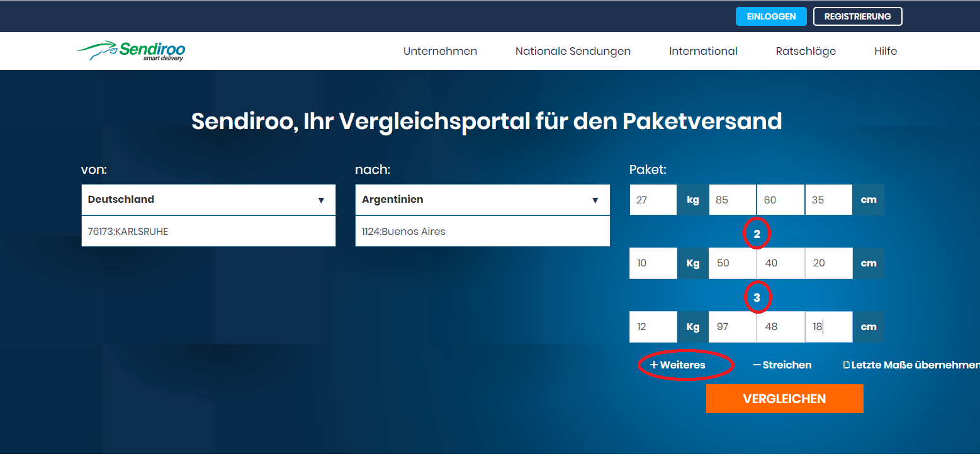Viewport: 980px width, 456px height.
Task: Click the KARLSRUHE postal code field
Action: coord(208,231)
